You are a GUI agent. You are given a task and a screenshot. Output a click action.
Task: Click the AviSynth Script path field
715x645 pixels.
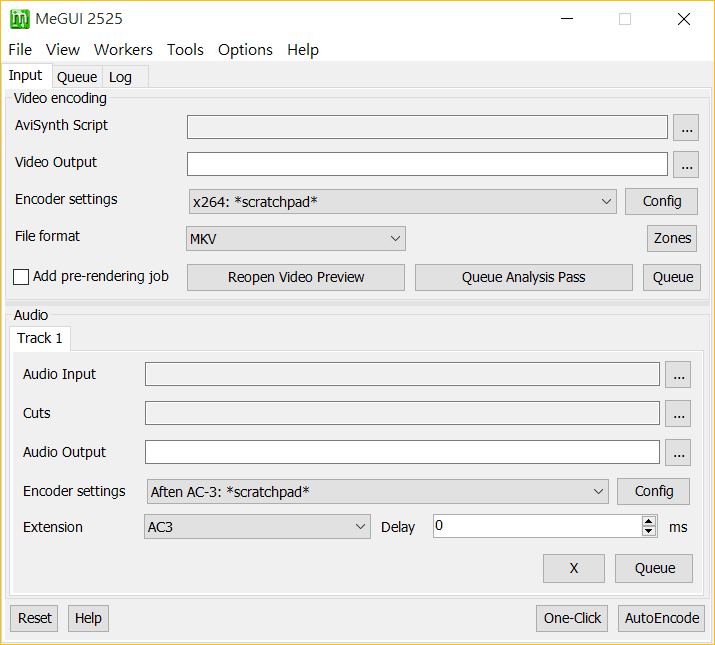427,127
